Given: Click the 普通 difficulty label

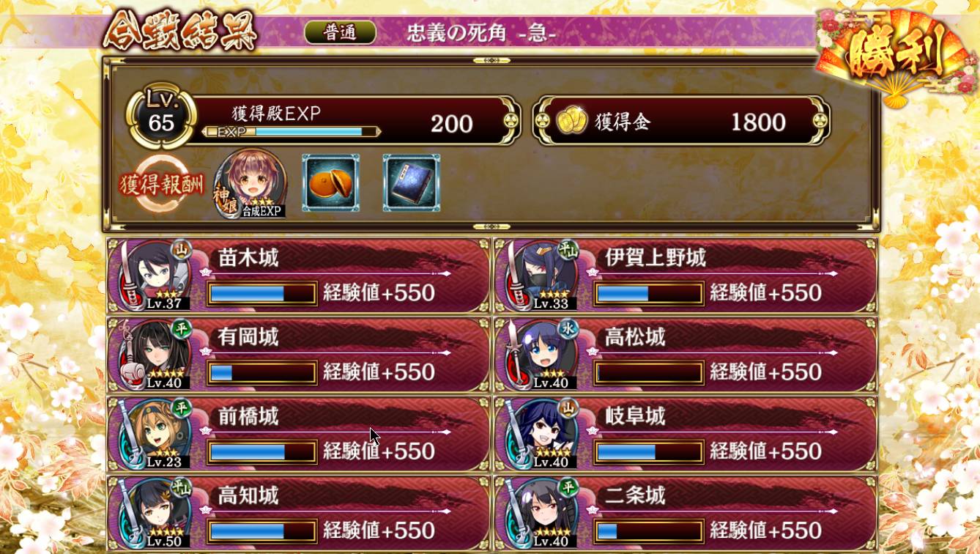Looking at the screenshot, I should (x=341, y=33).
